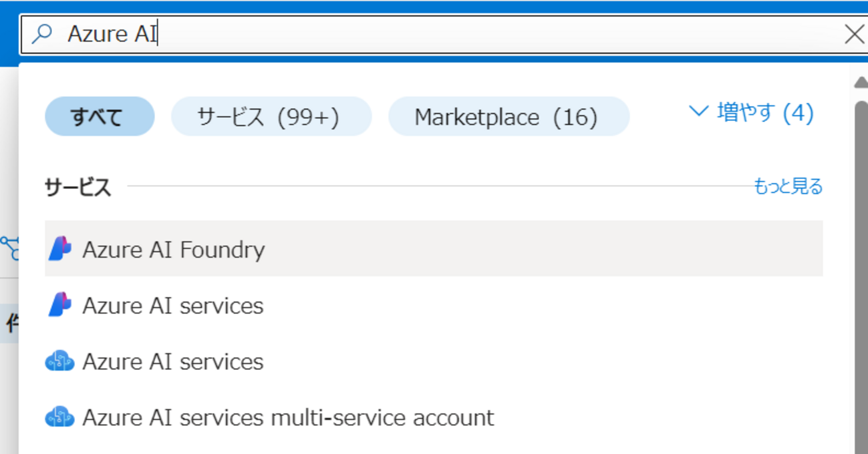
Task: Click the scrollbar up arrow
Action: [x=861, y=82]
